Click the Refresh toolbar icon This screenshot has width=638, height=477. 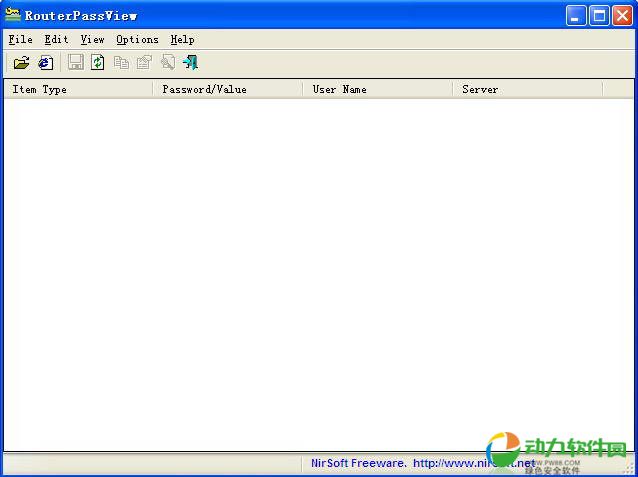(x=97, y=63)
